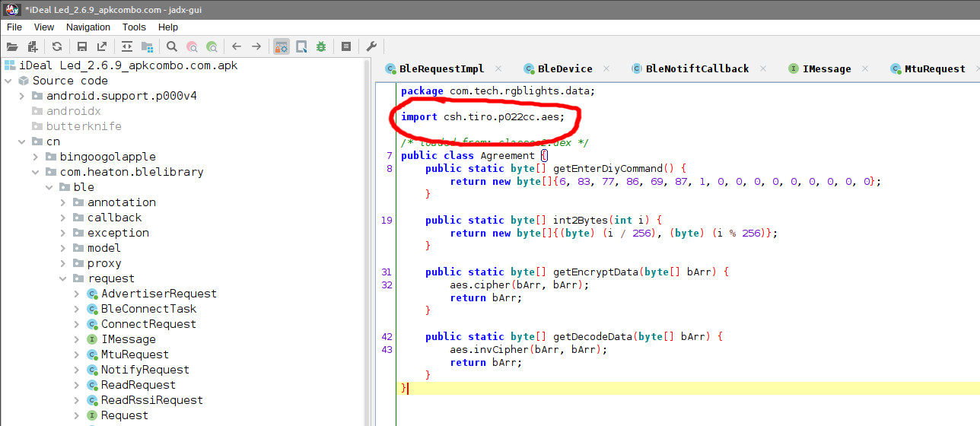Toggle the Deobfuscation lock icon
The width and height of the screenshot is (980, 426).
click(282, 46)
